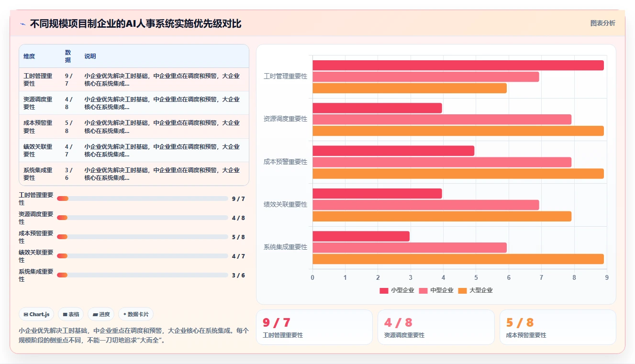The width and height of the screenshot is (635, 364).
Task: Click 小型企业 bar for 系统集成重要性
Action: (361, 236)
